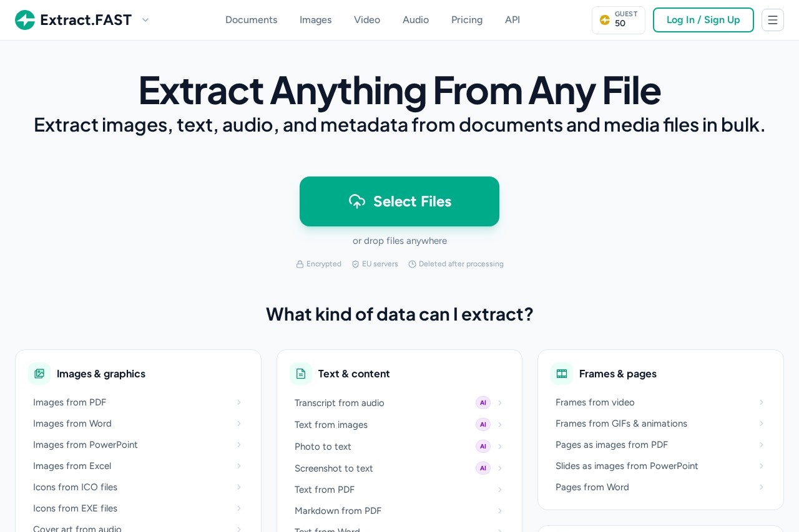This screenshot has height=532, width=799.
Task: Open the dropdown arrow next to Extract.FAST
Action: [145, 20]
